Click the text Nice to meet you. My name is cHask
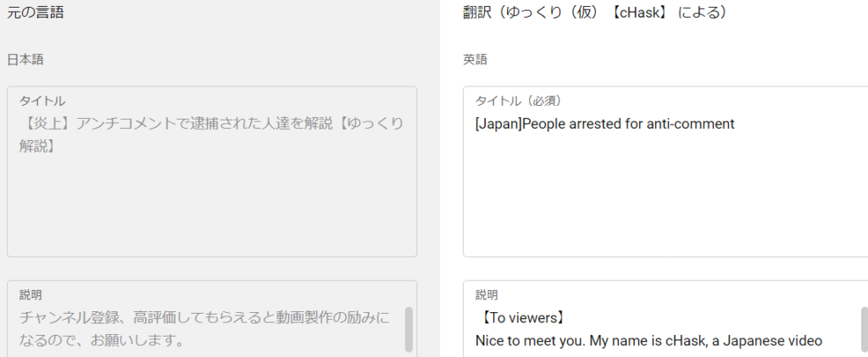 590,341
